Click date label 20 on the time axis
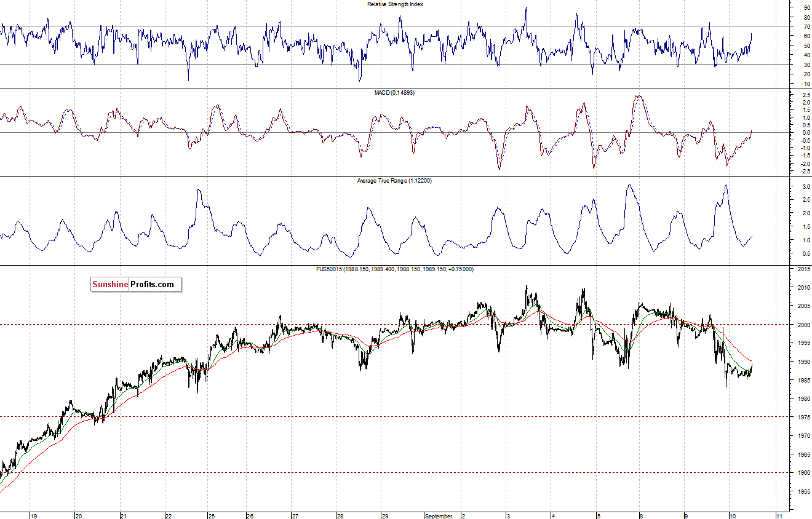 coord(78,516)
